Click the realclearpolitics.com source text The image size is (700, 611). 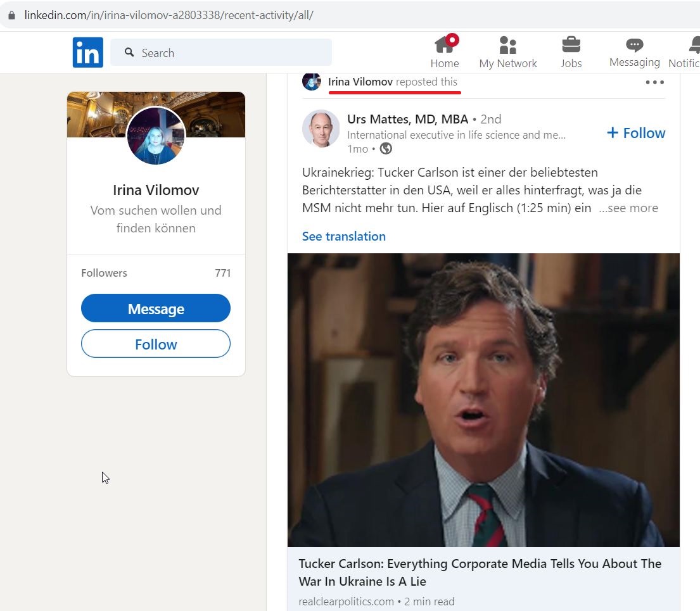[x=346, y=602]
